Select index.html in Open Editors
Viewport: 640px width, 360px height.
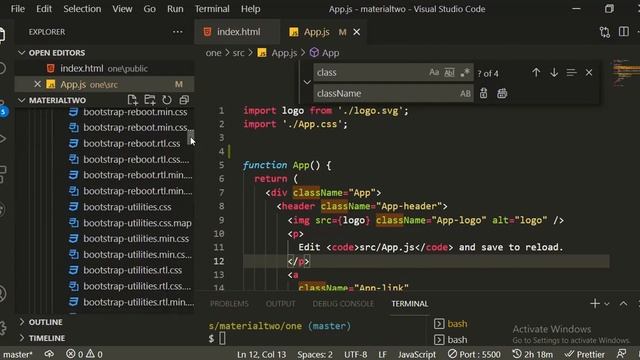[104, 69]
